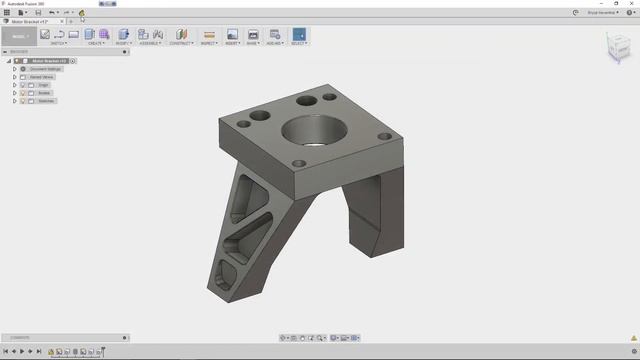This screenshot has width=640, height=360.
Task: Toggle the Sketches folder visibility bulb
Action: (x=23, y=101)
